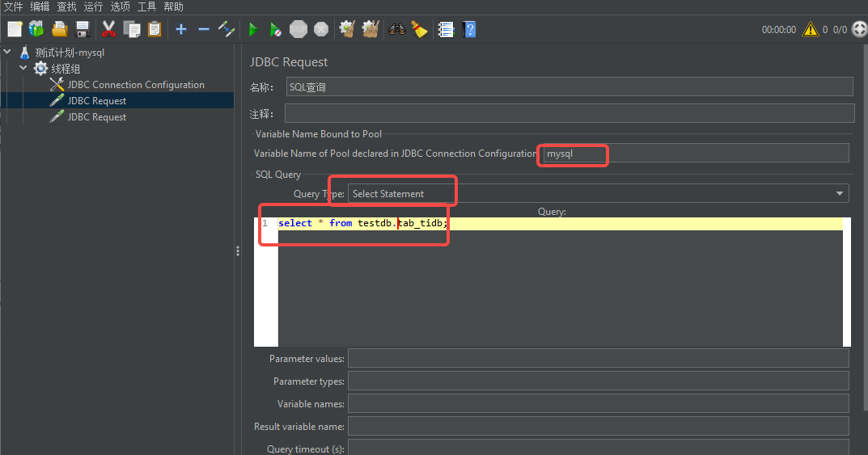Collapse the 测试计划-mysql tree node
Screen dimensions: 868x455
(7, 52)
